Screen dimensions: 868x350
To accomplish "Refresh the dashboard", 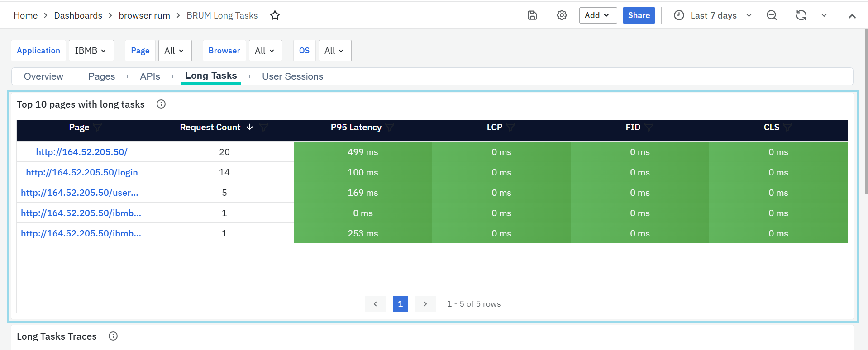I will coord(801,15).
